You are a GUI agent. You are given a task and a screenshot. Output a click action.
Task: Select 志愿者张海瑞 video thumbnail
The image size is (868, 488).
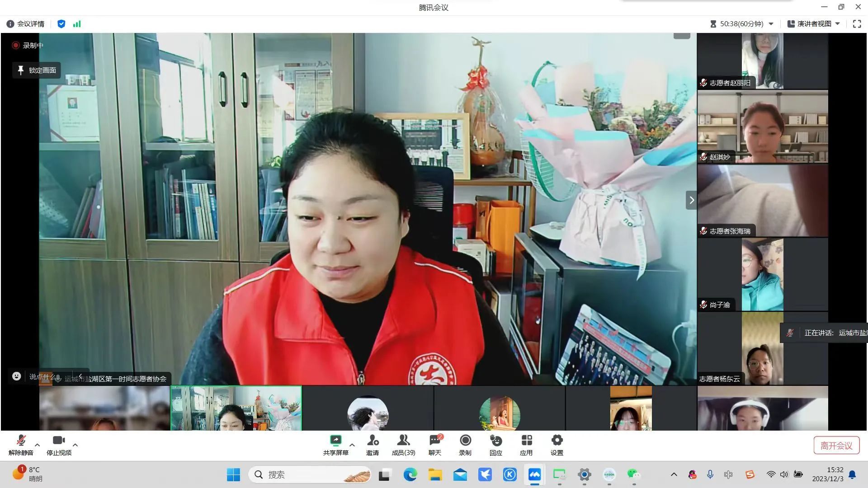[x=762, y=201]
